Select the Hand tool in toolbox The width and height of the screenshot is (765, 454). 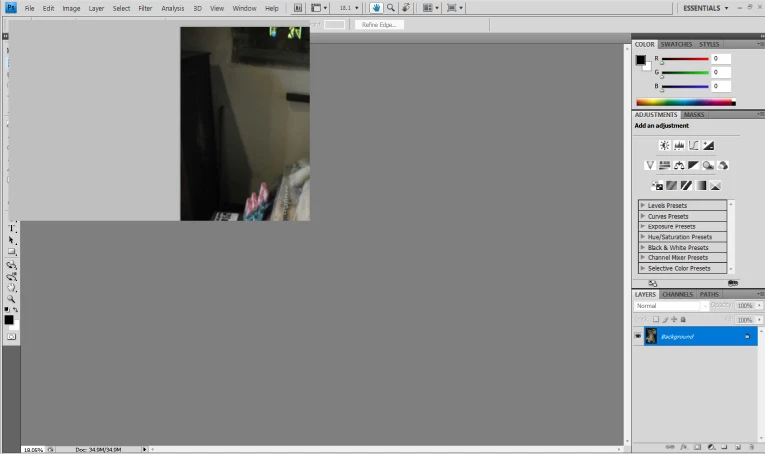[11, 288]
